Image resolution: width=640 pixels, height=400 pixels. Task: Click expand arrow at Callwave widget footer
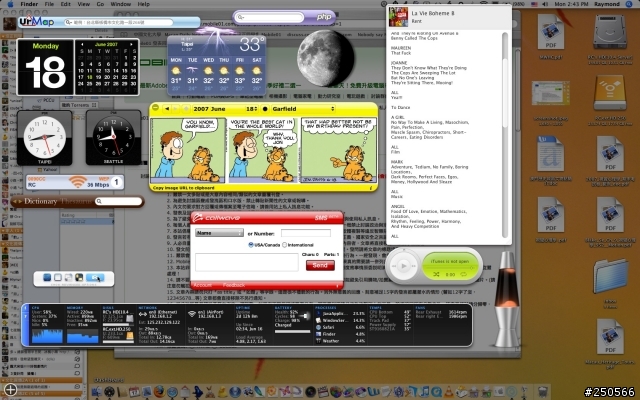click(x=337, y=286)
